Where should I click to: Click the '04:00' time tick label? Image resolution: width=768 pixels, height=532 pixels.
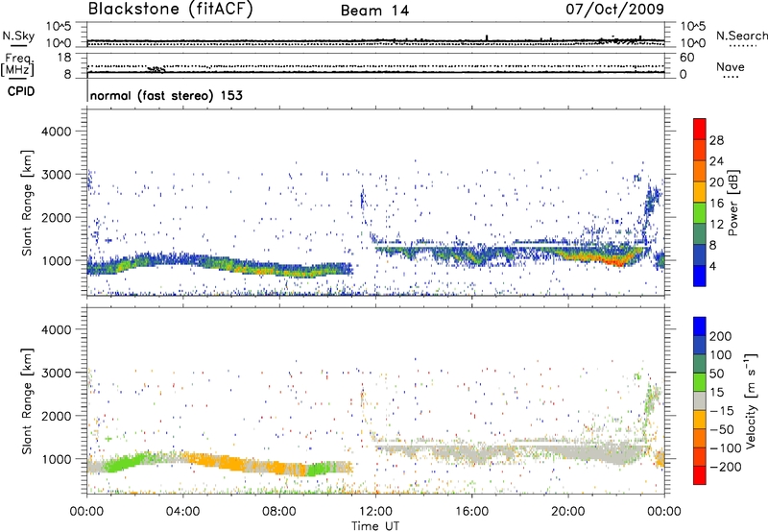pyautogui.click(x=183, y=512)
